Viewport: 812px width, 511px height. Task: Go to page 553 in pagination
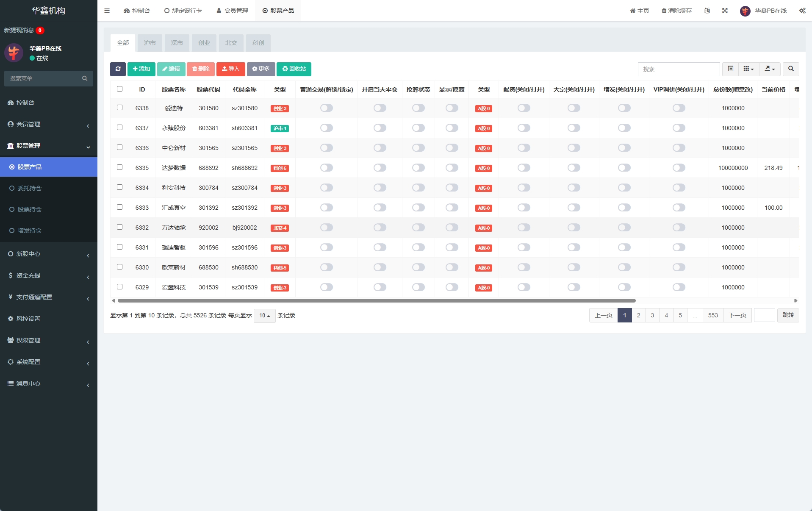pyautogui.click(x=712, y=316)
